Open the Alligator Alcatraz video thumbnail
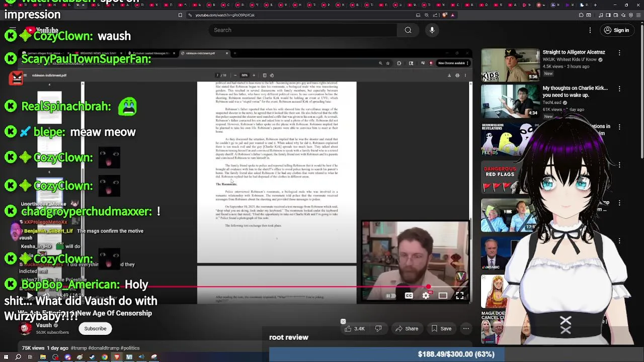Image resolution: width=644 pixels, height=362 pixels. coord(510,65)
